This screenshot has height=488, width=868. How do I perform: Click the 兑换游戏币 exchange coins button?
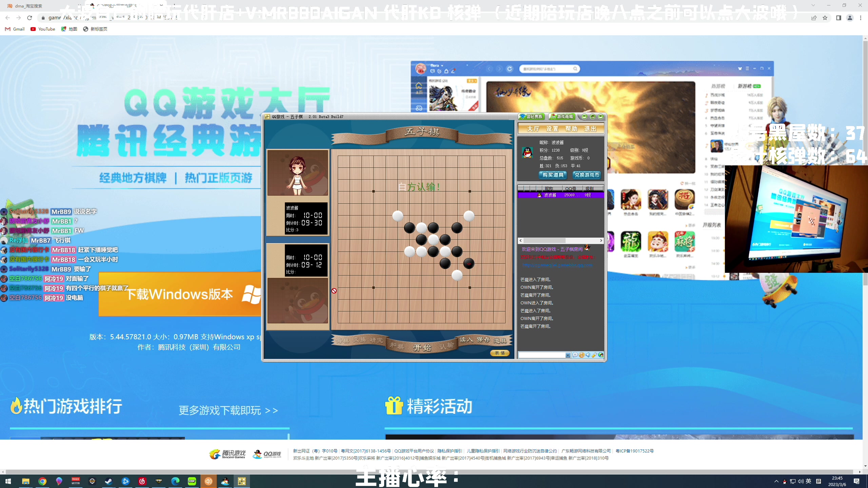[587, 175]
